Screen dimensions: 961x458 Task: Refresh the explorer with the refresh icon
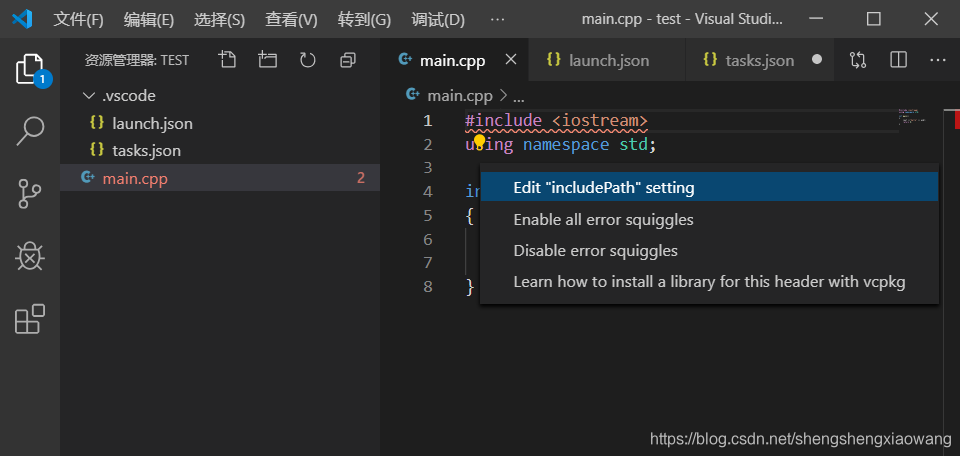[x=307, y=60]
